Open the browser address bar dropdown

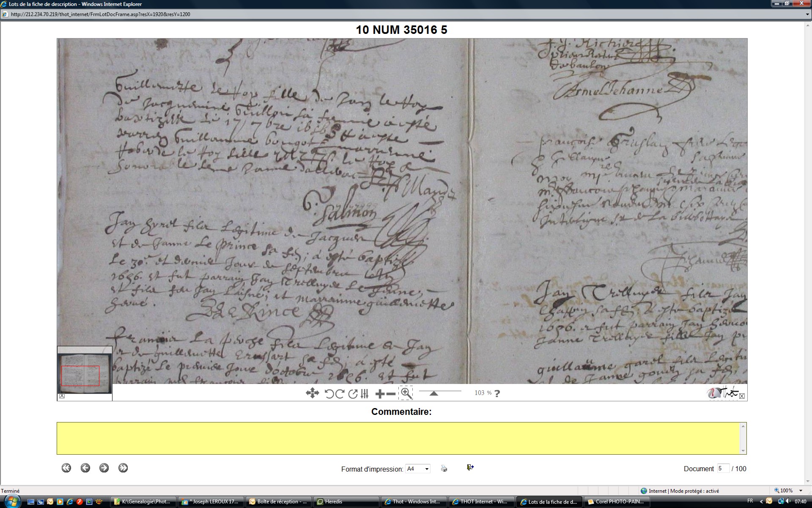click(x=807, y=14)
